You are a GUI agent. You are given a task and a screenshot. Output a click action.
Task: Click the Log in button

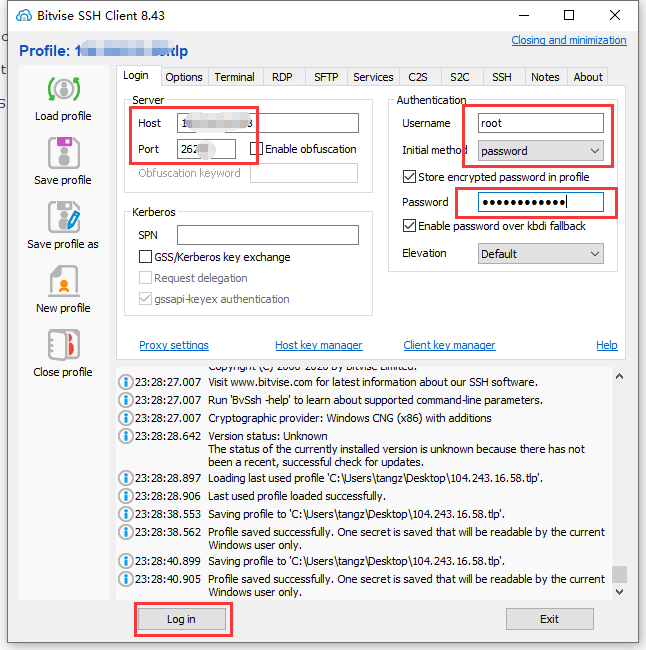pyautogui.click(x=182, y=619)
